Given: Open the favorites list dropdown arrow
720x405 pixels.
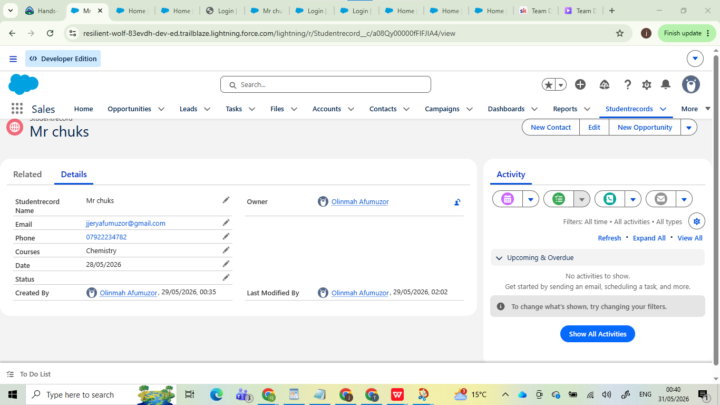Looking at the screenshot, I should [561, 84].
